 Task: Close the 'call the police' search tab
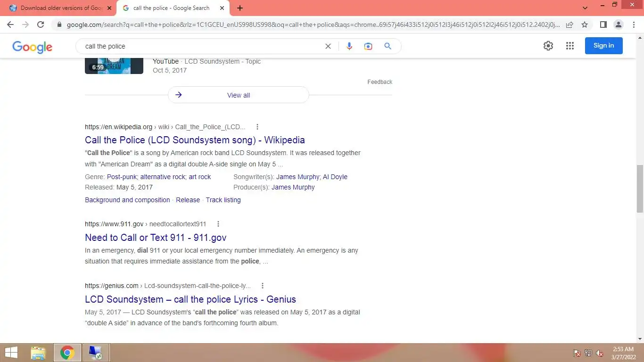(x=222, y=8)
